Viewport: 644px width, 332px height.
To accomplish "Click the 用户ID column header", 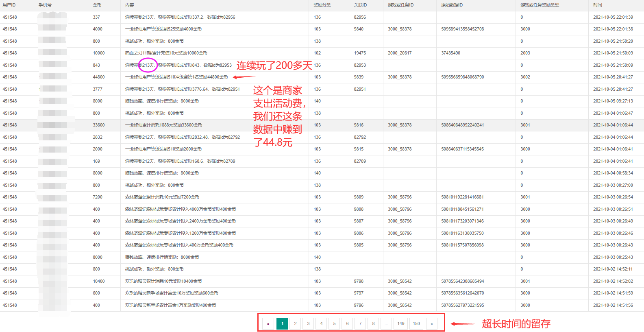I will pos(9,5).
